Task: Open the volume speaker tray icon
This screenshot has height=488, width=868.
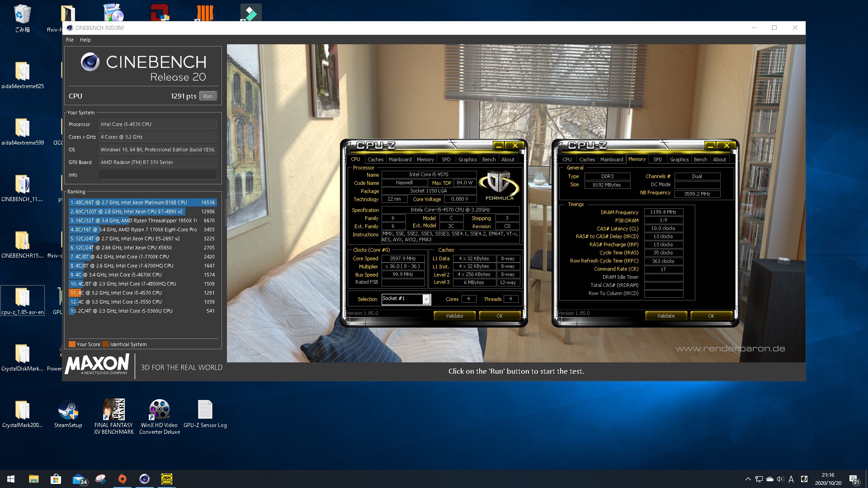Action: 780,479
